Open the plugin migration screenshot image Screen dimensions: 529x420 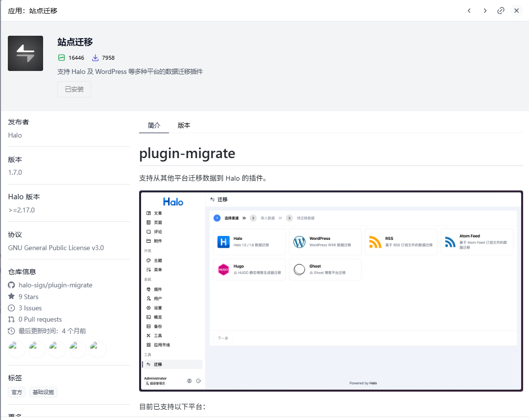(x=331, y=291)
